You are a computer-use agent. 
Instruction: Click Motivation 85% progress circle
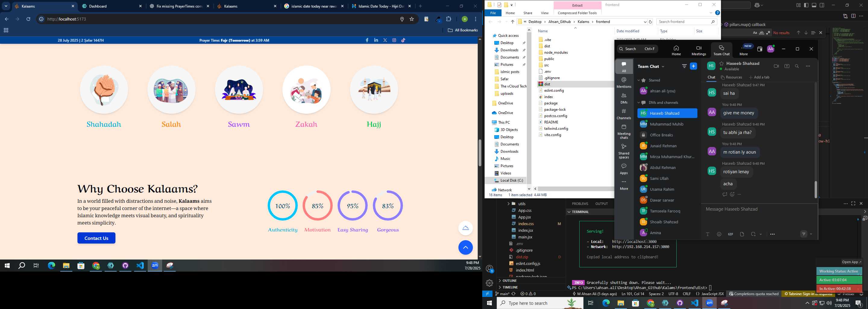pyautogui.click(x=317, y=206)
